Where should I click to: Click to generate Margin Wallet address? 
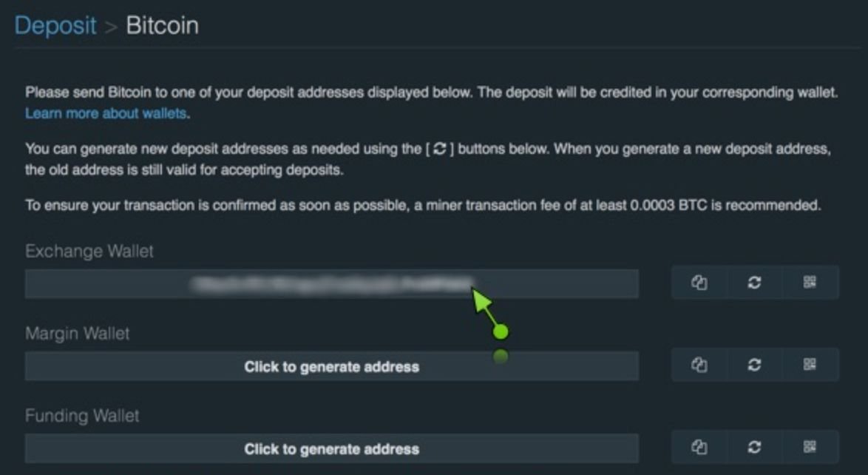pyautogui.click(x=331, y=364)
